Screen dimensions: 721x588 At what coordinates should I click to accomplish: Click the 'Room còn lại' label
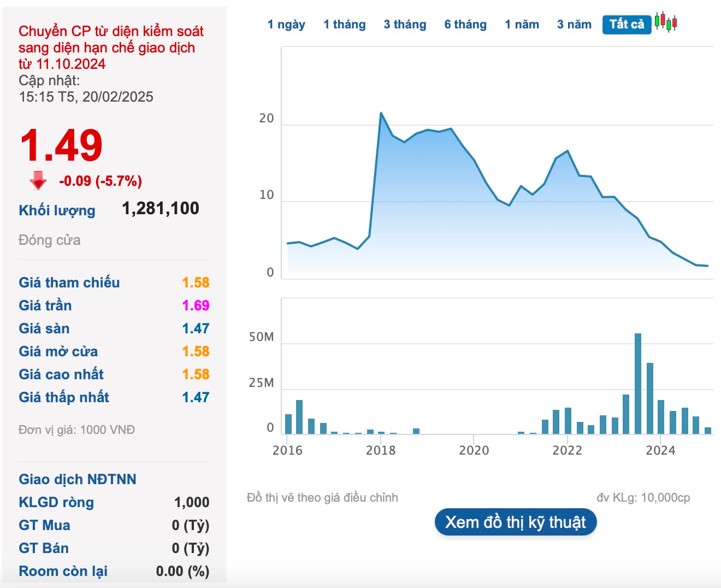click(63, 571)
